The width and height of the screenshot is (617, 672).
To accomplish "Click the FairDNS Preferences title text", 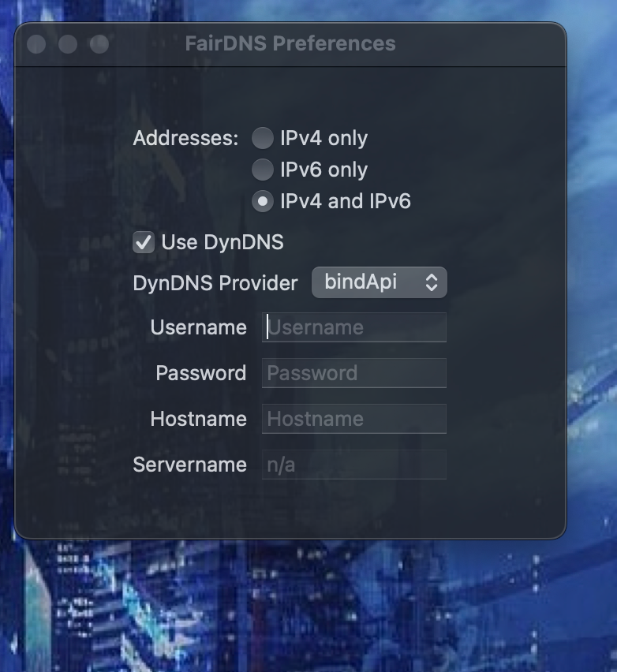I will [290, 43].
